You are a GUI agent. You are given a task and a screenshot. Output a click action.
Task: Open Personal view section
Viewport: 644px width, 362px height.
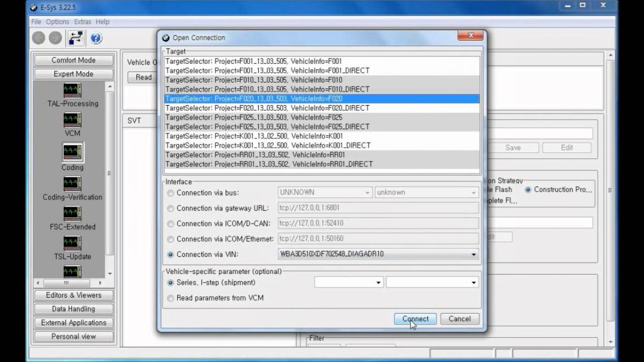click(x=74, y=337)
